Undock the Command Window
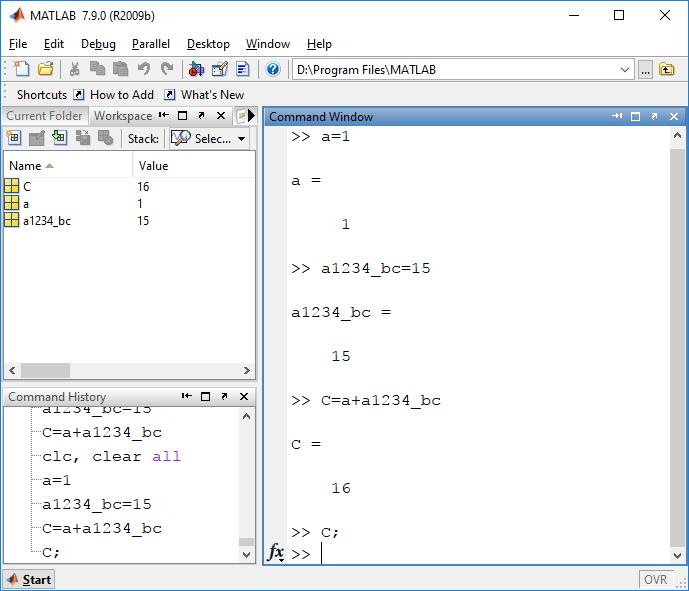Screen dimensions: 689x591 tap(654, 116)
